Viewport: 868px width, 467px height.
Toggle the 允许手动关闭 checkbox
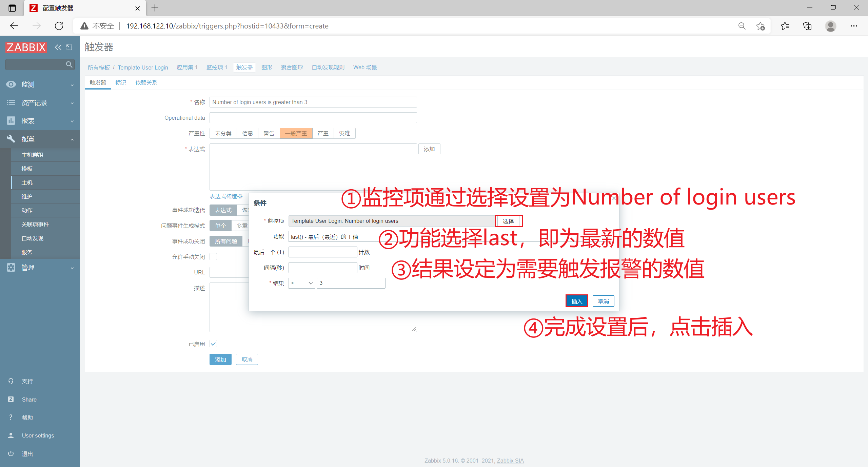(213, 257)
